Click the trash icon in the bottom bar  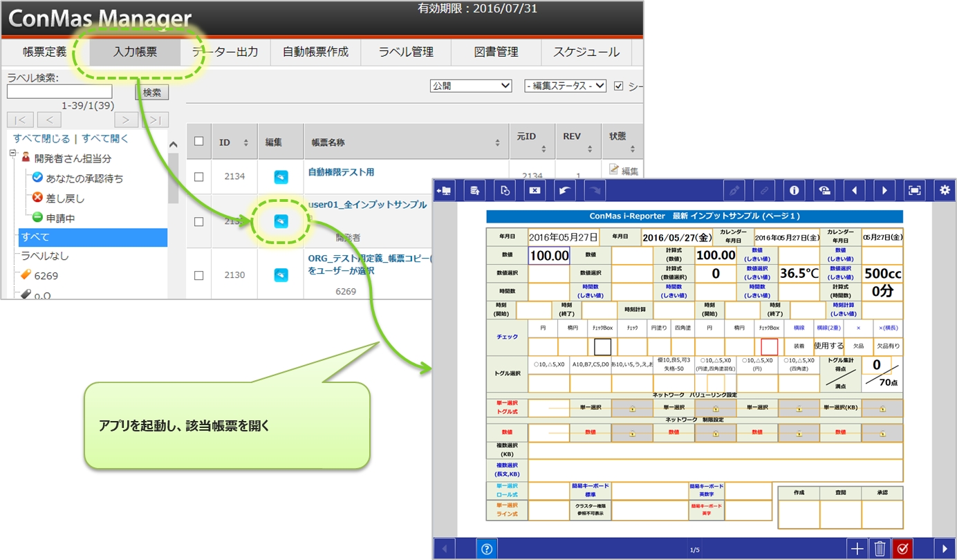880,549
